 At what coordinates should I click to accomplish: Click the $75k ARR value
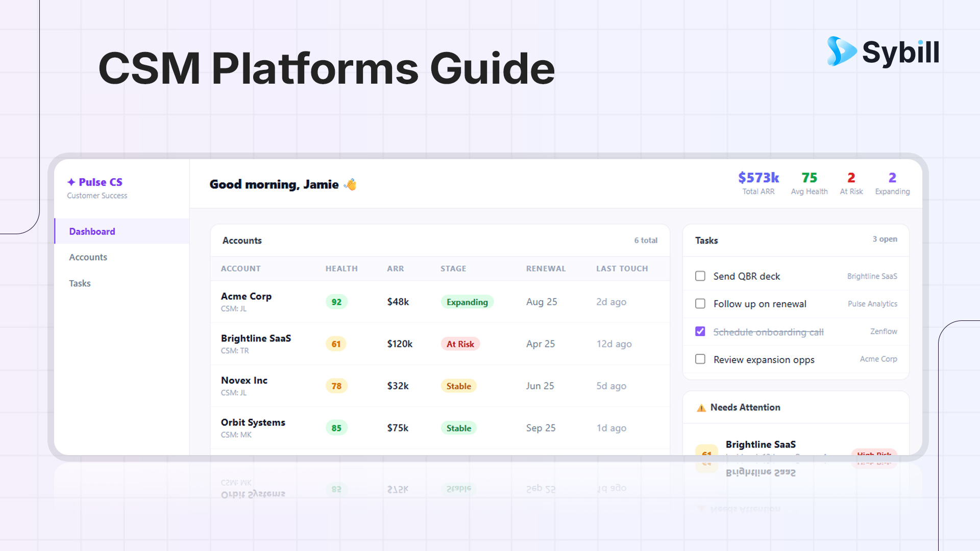click(x=398, y=428)
